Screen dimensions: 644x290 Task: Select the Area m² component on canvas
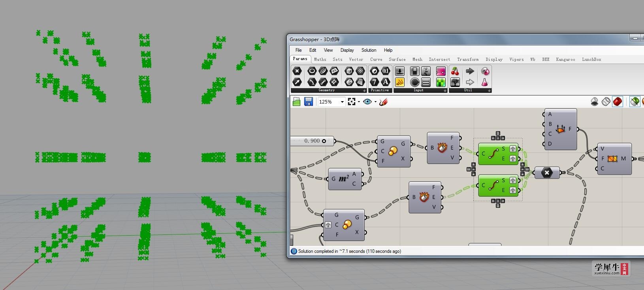[345, 179]
